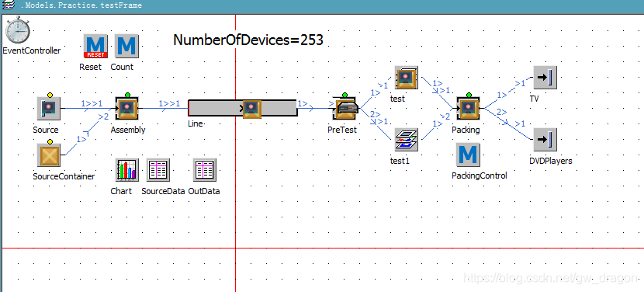
Task: Select the PreTest station icon
Action: pos(345,109)
